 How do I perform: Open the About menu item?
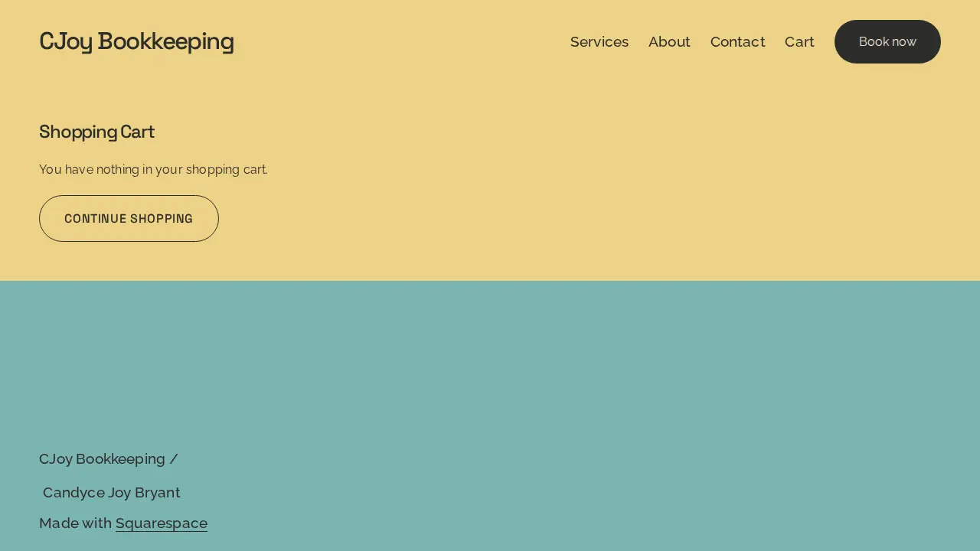pos(669,41)
